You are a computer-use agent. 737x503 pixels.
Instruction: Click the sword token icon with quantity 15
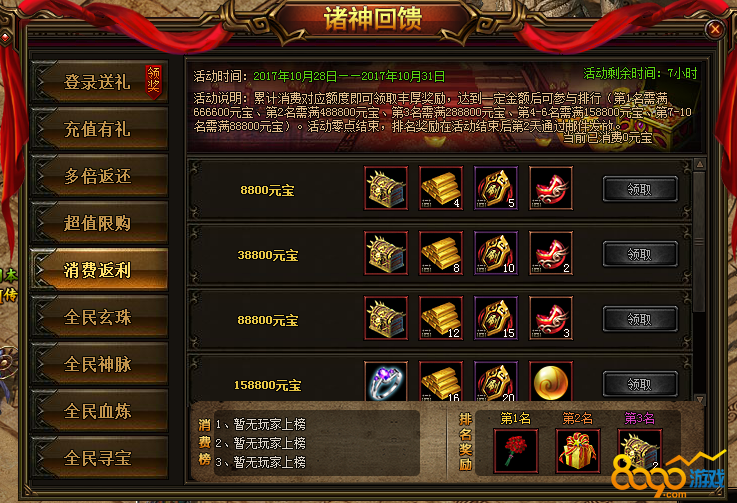pyautogui.click(x=496, y=318)
